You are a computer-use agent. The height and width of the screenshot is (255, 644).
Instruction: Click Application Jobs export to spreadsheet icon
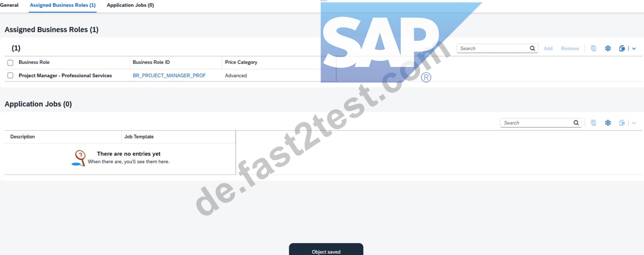(x=622, y=123)
